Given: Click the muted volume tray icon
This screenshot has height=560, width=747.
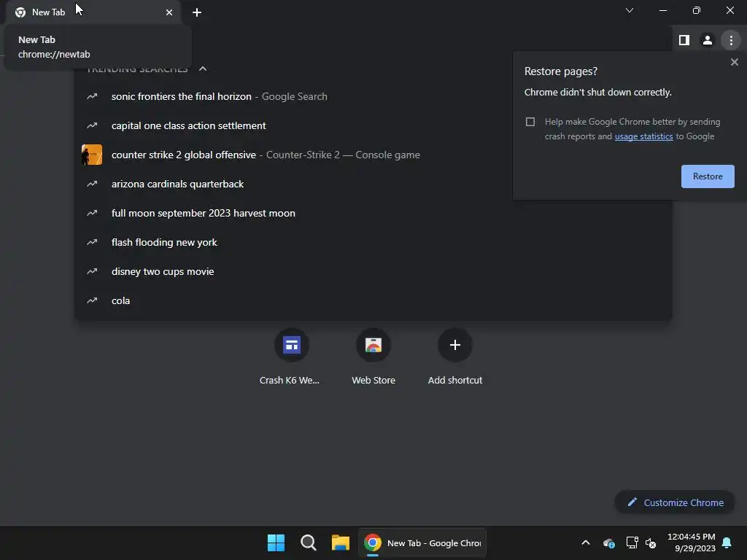Looking at the screenshot, I should (x=651, y=542).
